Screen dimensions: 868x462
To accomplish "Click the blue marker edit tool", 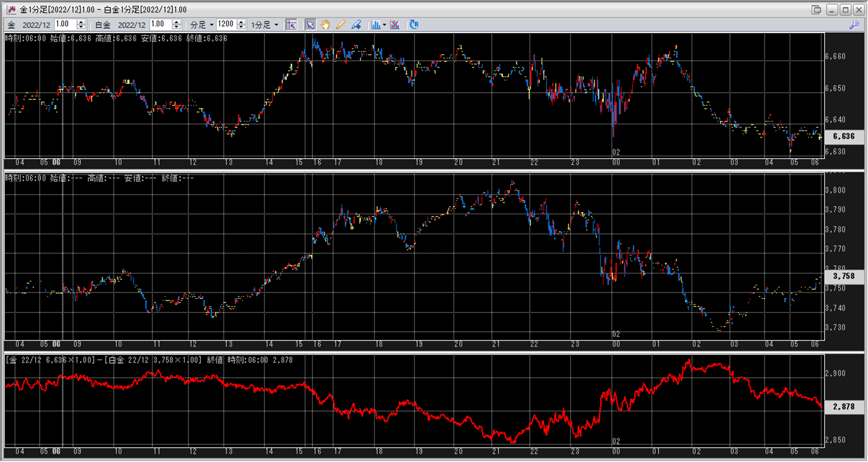I will click(356, 25).
